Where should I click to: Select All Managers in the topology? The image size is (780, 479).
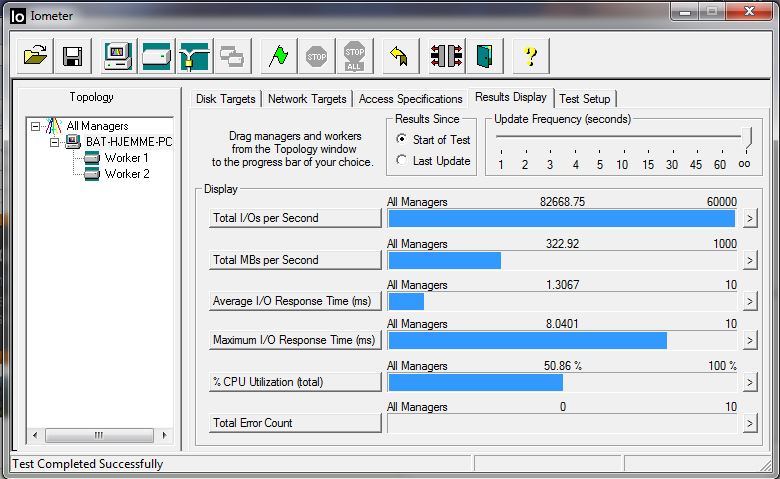pyautogui.click(x=98, y=126)
